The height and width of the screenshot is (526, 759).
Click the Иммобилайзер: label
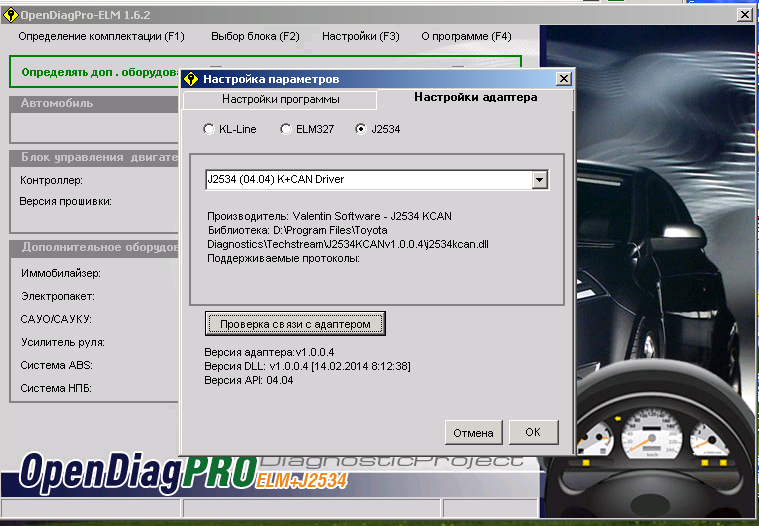[x=61, y=273]
